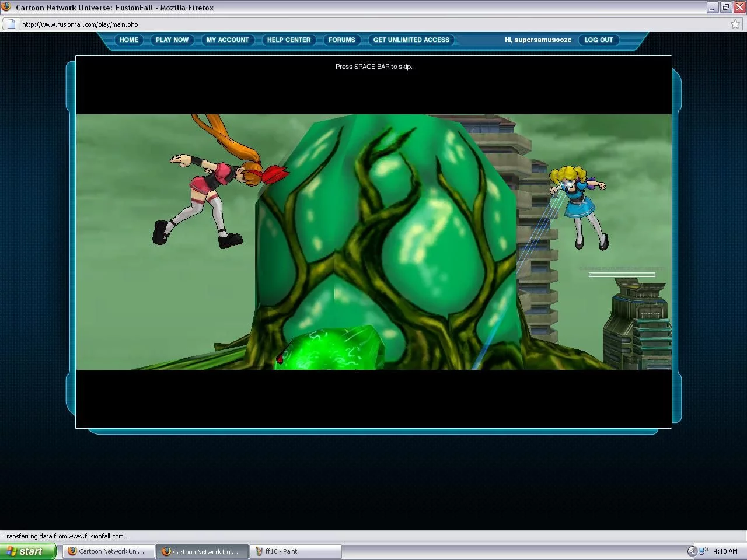The width and height of the screenshot is (747, 560).
Task: Click the volume icon in system tray
Action: pyautogui.click(x=704, y=551)
